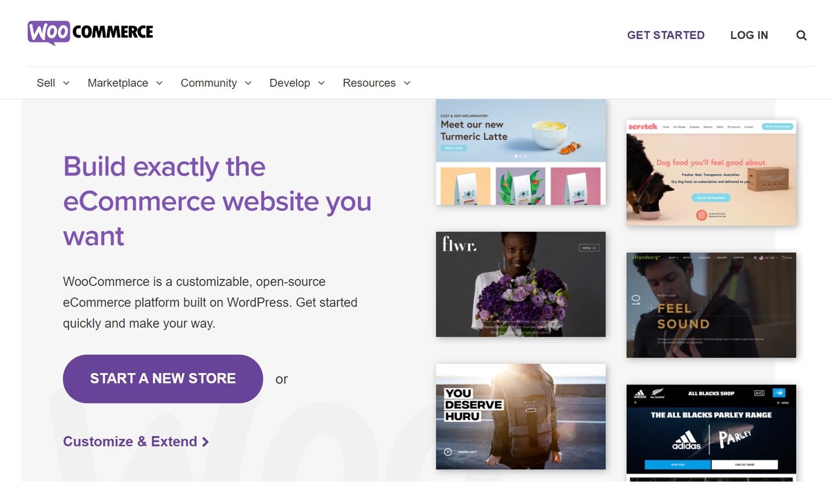Click the LOG IN link
Screen dimensions: 833x504
tap(749, 35)
